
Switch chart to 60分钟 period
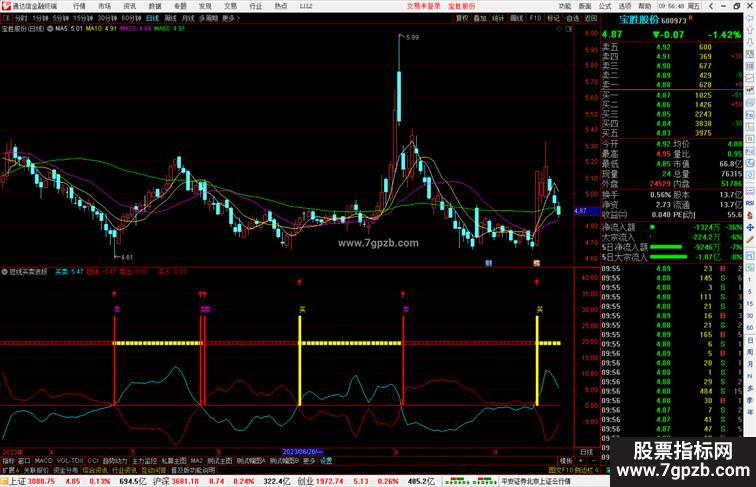click(131, 18)
